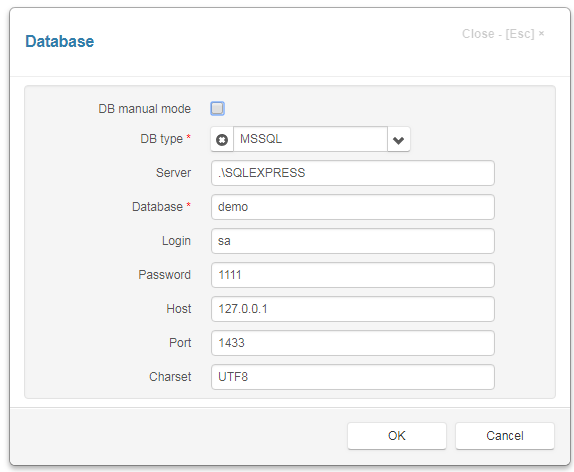574x472 pixels.
Task: Open the DB type dropdown arrow
Action: pos(399,140)
